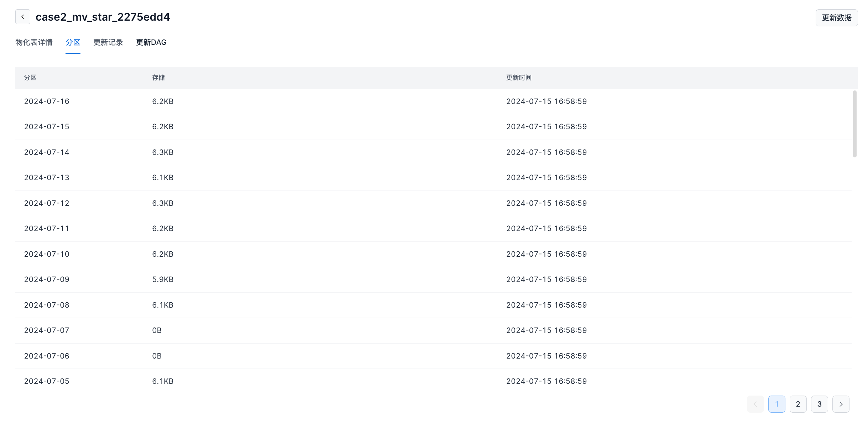This screenshot has width=868, height=423.
Task: Click the previous page arrow
Action: point(755,404)
